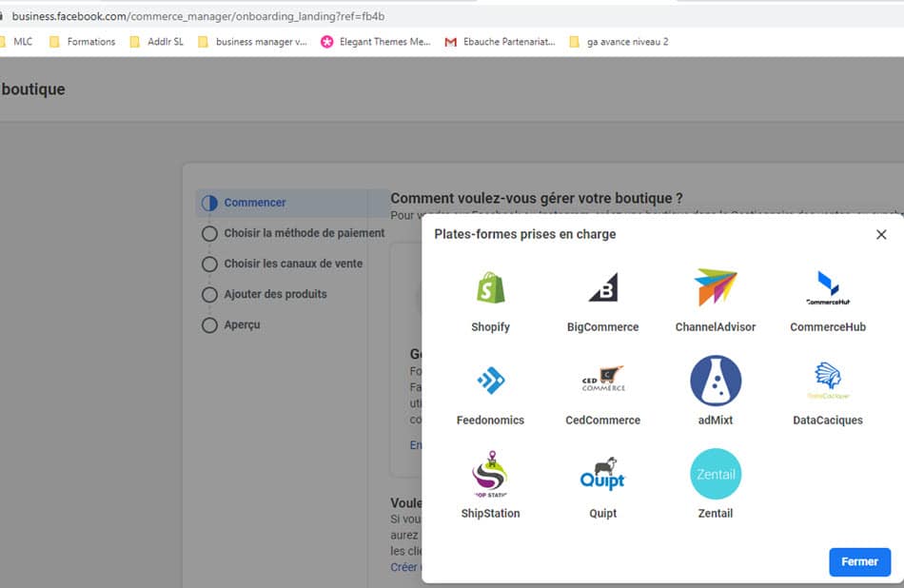Go to Choisir les canaux de vente step
This screenshot has width=904, height=588.
tap(283, 264)
